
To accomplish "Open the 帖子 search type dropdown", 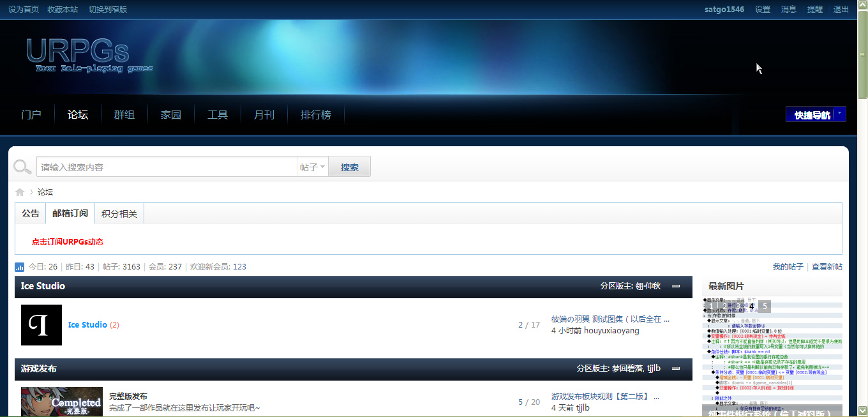I will 313,167.
